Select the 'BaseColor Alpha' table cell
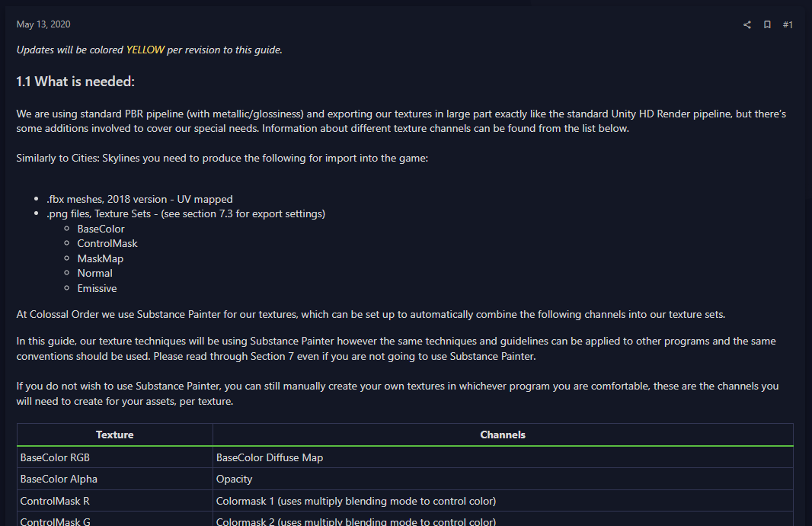The height and width of the screenshot is (526, 812). pyautogui.click(x=59, y=479)
